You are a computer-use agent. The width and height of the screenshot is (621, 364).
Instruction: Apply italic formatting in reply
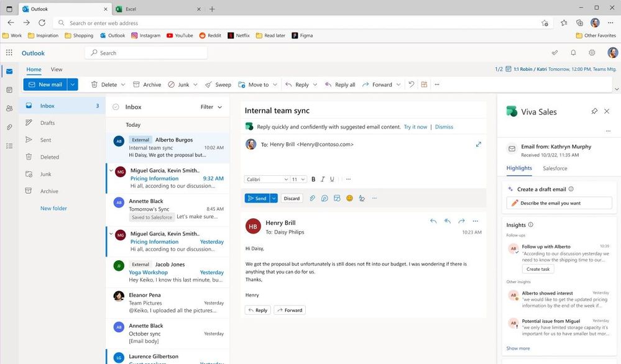(323, 180)
